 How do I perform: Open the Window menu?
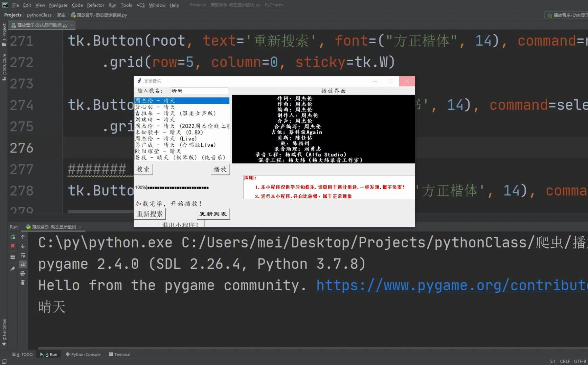[157, 5]
